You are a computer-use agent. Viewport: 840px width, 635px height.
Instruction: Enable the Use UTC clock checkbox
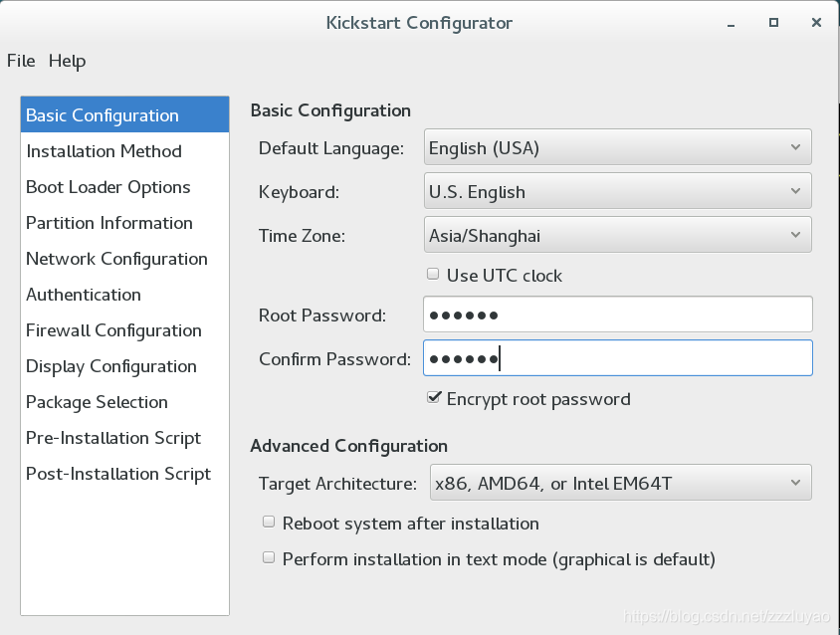tap(433, 275)
